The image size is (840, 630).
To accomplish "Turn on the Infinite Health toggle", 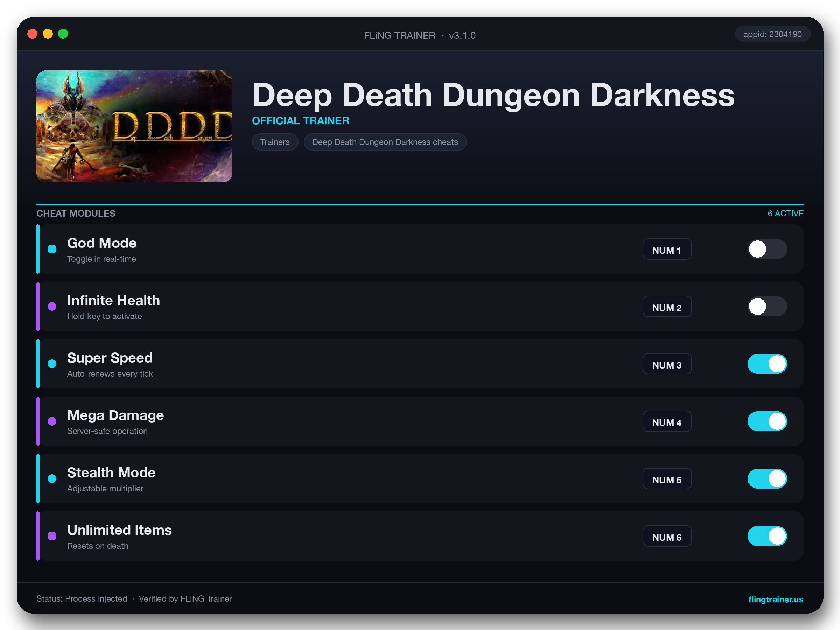I will pos(767,307).
